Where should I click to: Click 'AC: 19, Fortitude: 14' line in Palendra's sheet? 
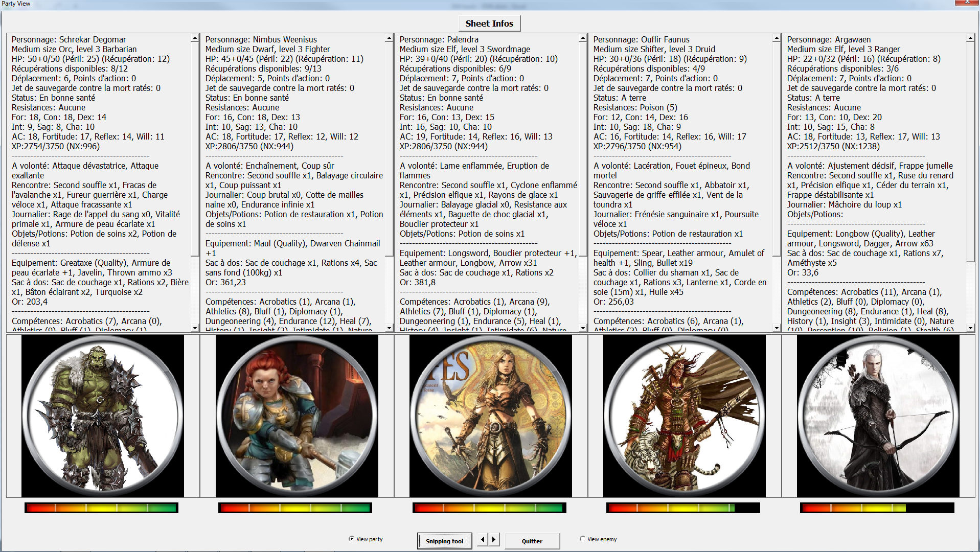tap(476, 136)
